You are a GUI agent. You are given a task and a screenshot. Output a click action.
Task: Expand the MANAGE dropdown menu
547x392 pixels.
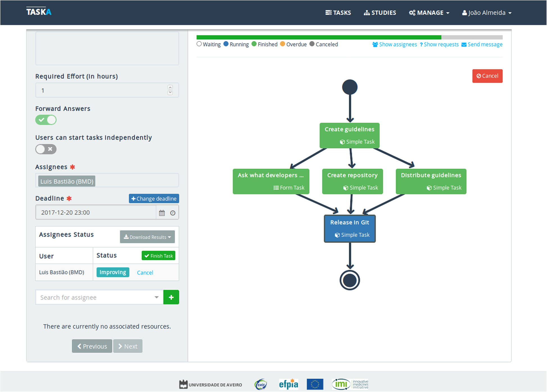[429, 13]
